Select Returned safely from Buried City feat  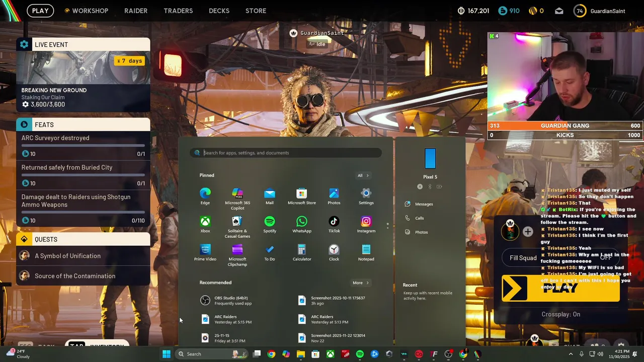click(x=83, y=175)
